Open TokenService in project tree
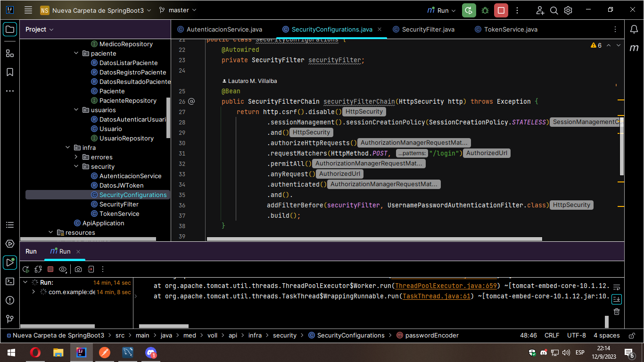 tap(119, 214)
